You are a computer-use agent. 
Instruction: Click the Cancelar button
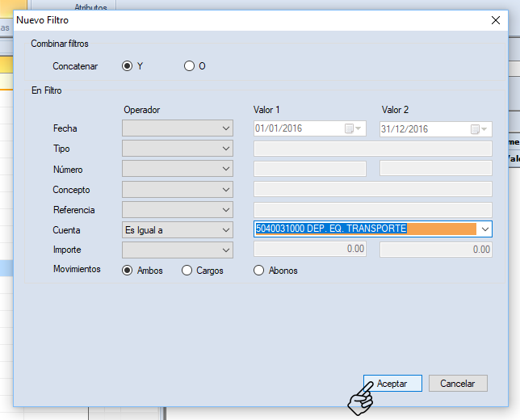click(458, 384)
